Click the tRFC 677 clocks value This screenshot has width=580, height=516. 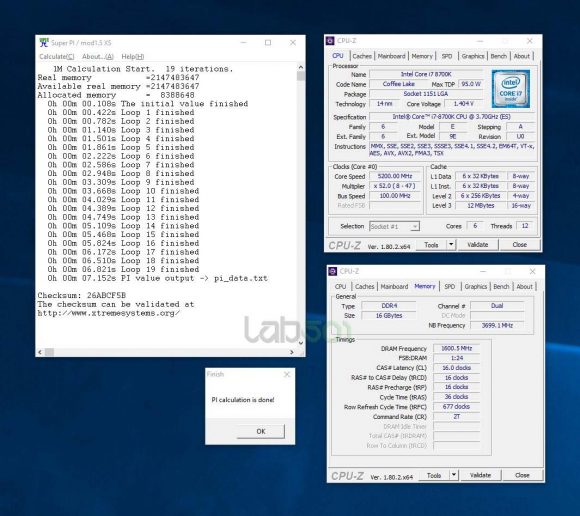(456, 407)
